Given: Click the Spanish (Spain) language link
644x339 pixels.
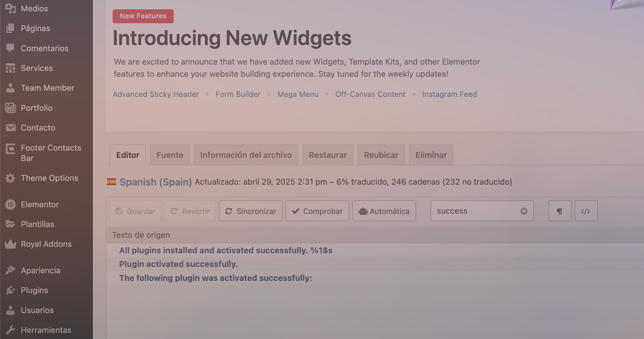Looking at the screenshot, I should click(x=156, y=182).
